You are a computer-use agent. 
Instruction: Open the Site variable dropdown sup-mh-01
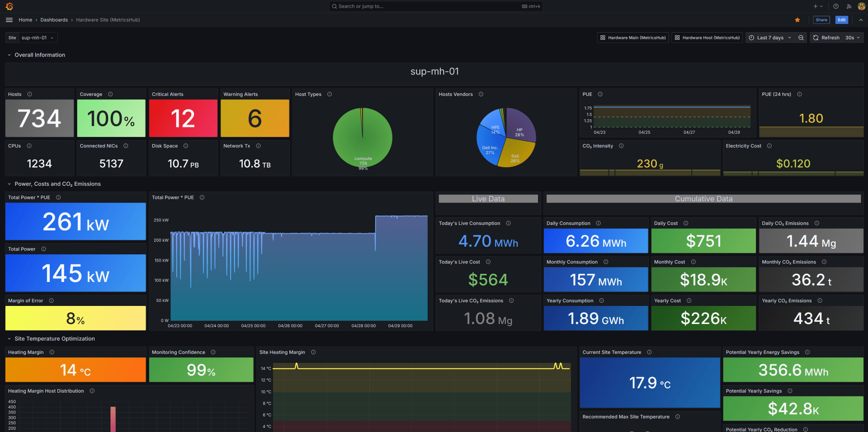[38, 38]
